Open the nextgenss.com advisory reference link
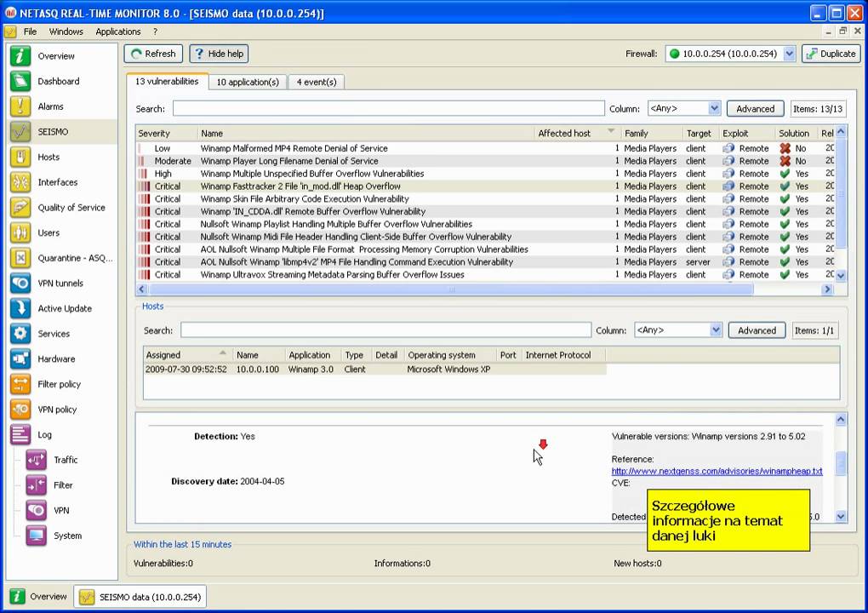The image size is (868, 613). tap(717, 471)
